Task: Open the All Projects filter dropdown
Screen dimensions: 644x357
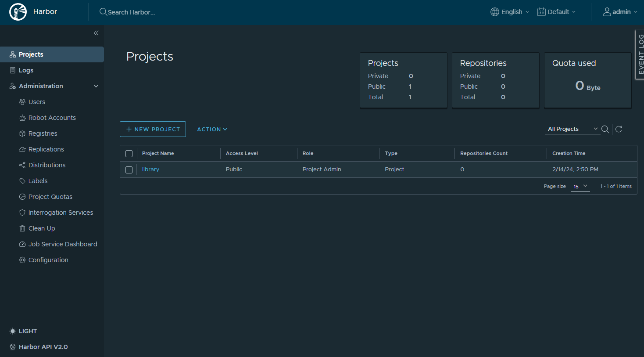Action: tap(572, 129)
